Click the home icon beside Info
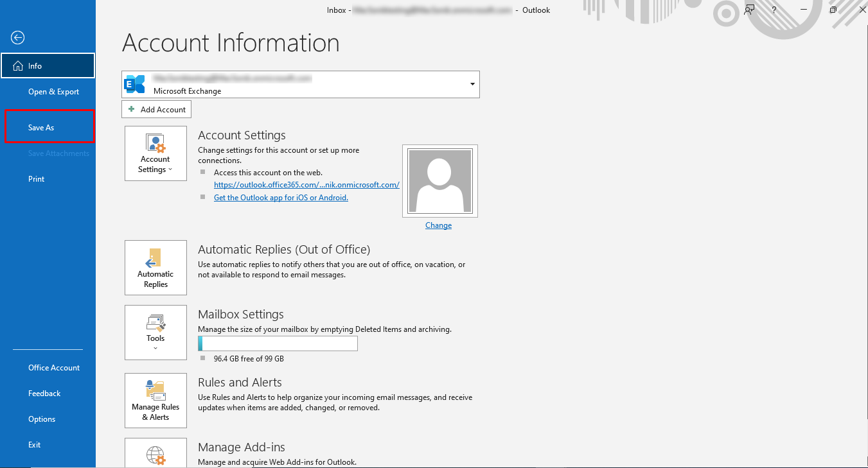The image size is (868, 468). (x=17, y=66)
